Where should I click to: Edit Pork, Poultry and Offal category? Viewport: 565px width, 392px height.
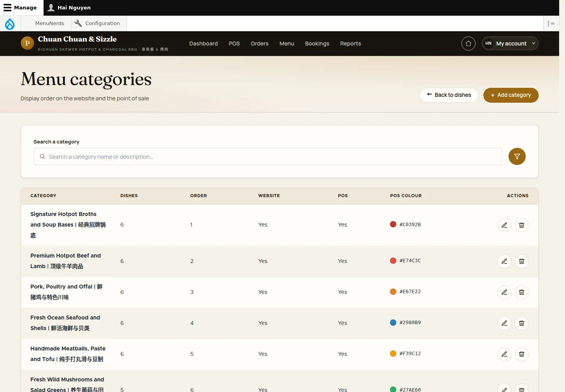click(x=505, y=292)
